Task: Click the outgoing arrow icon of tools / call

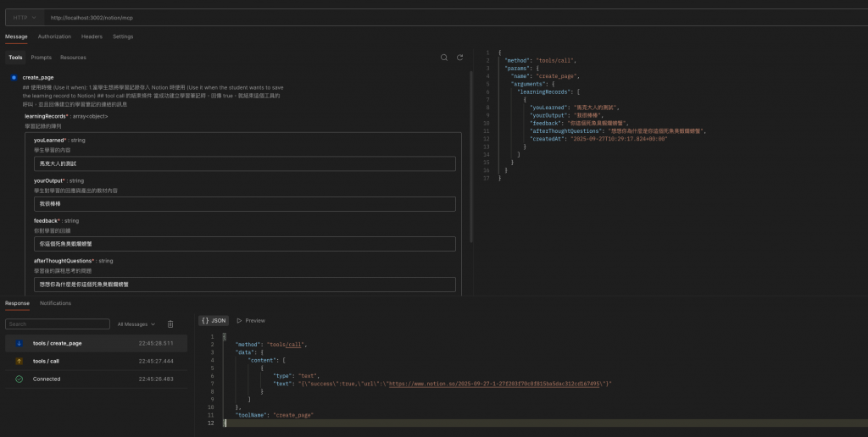Action: pos(19,362)
